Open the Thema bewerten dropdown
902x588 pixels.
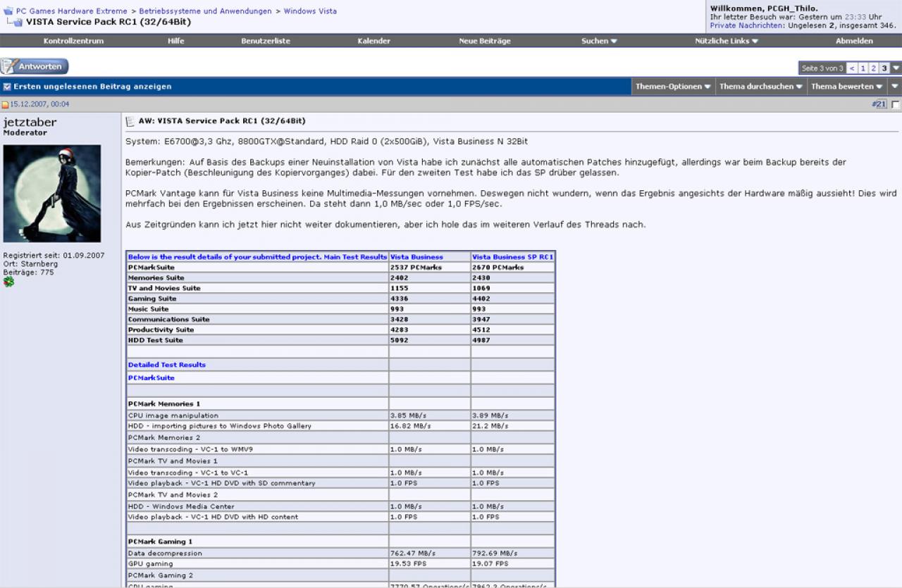tap(846, 87)
